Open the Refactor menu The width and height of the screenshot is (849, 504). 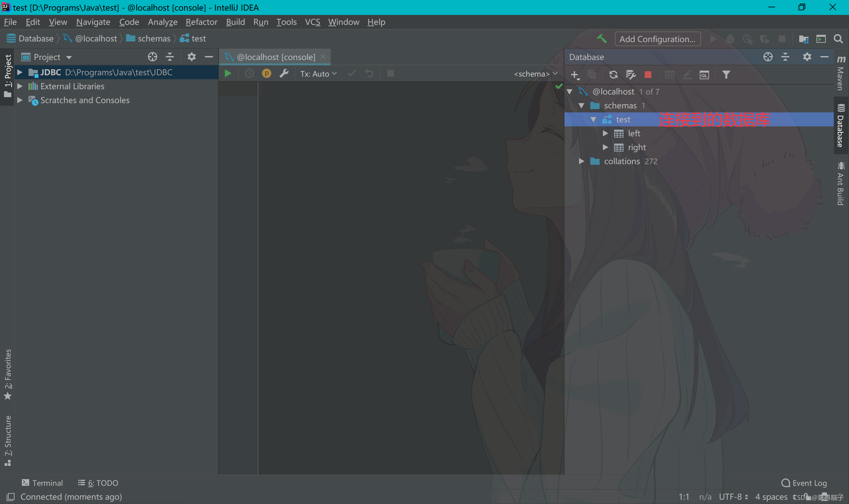(201, 22)
